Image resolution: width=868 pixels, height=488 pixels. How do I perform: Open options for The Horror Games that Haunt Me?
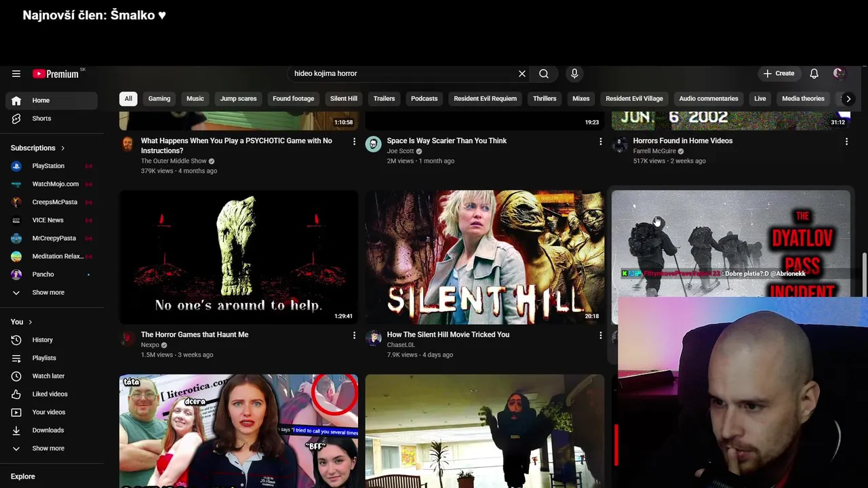click(x=354, y=335)
